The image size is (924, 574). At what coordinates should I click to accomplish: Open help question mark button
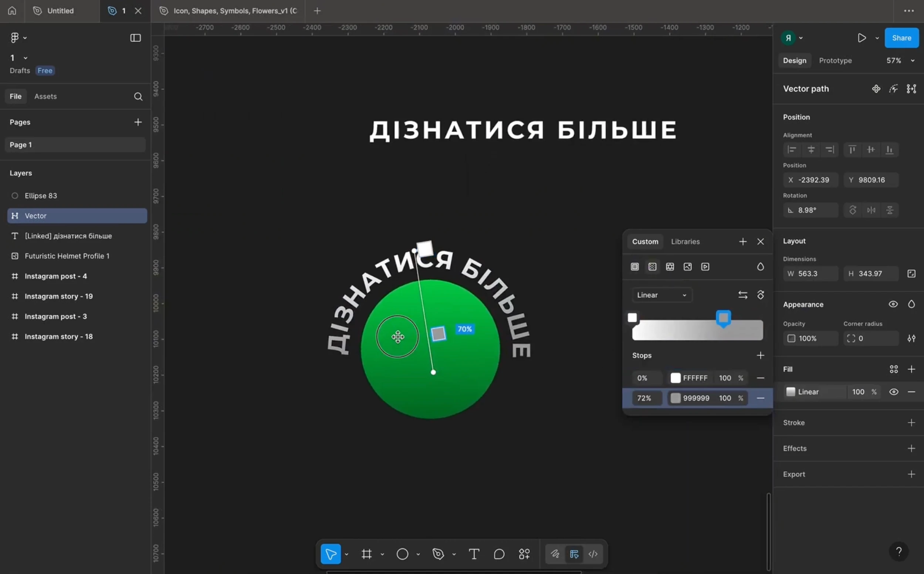(898, 551)
